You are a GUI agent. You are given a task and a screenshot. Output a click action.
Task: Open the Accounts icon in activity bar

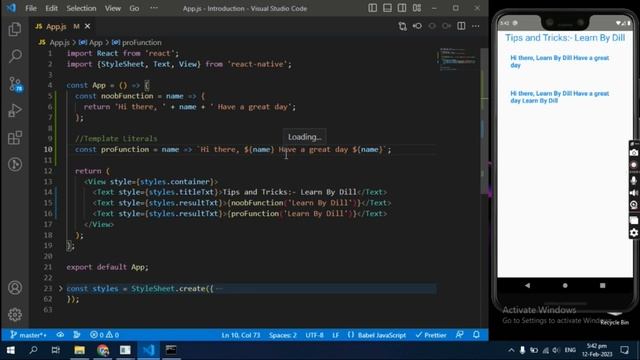pyautogui.click(x=15, y=288)
